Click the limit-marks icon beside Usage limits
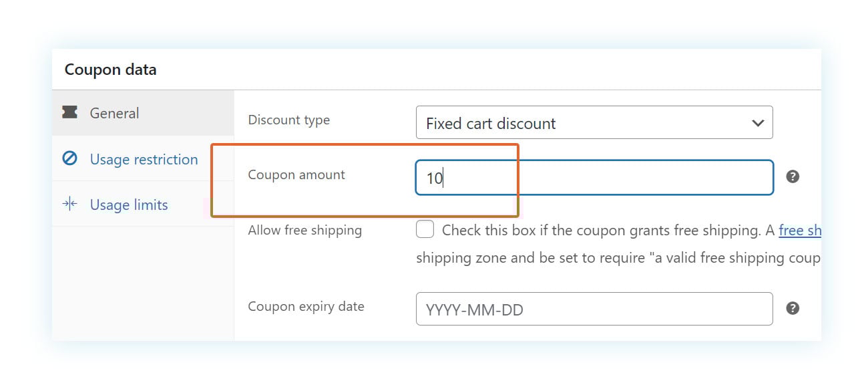 (x=70, y=205)
